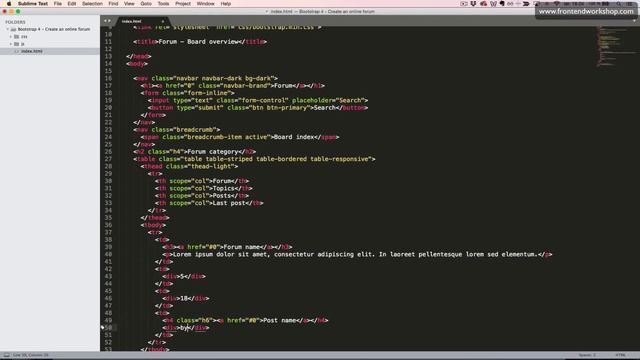Click after 'by' on line 50
The height and width of the screenshot is (360, 640).
coord(188,328)
